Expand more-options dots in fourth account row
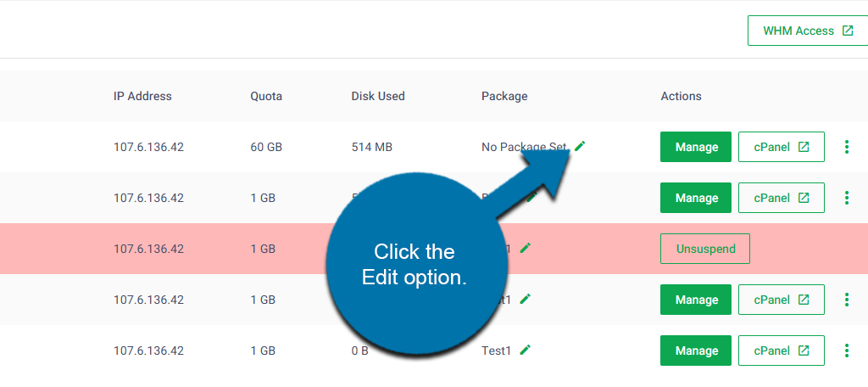The width and height of the screenshot is (868, 387). pyautogui.click(x=846, y=300)
